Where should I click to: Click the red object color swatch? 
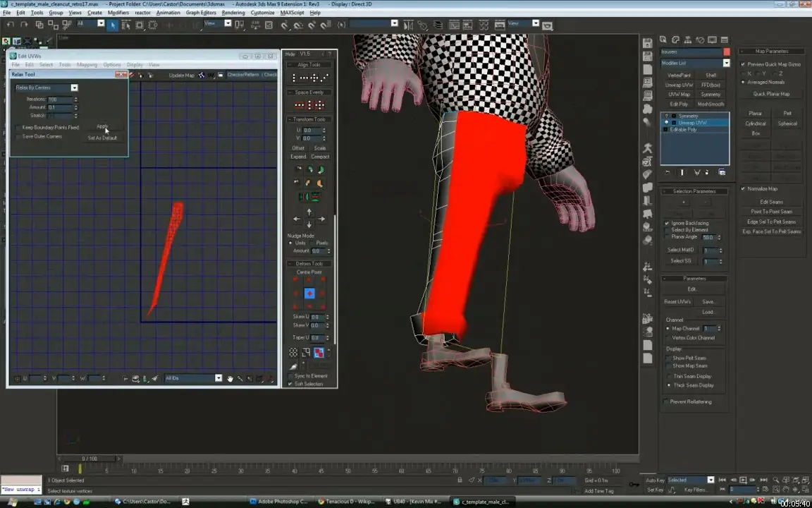click(x=726, y=52)
